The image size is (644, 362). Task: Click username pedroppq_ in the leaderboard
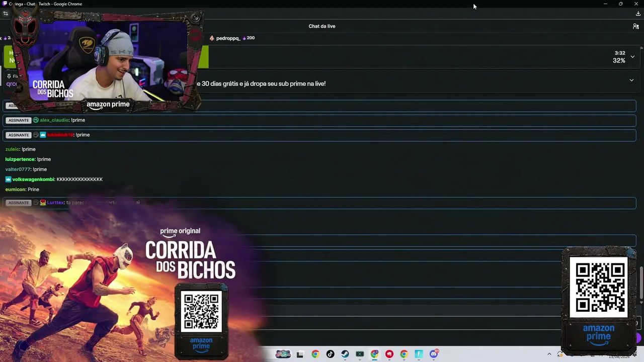228,38
